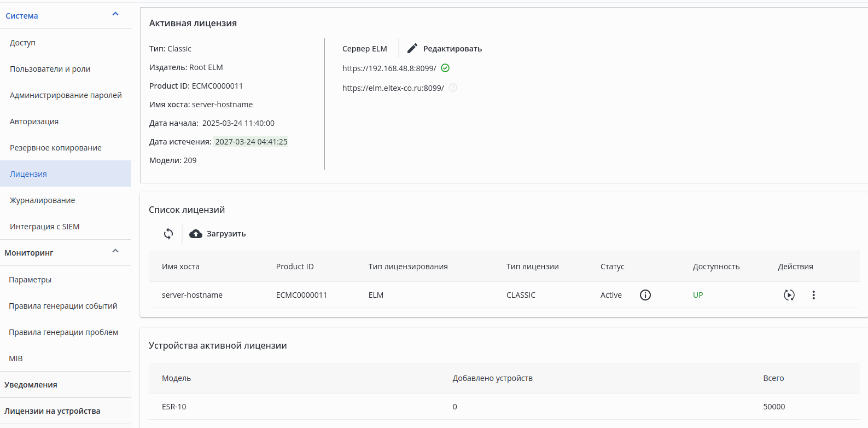
Task: Open Резервное копирование menu item
Action: tap(56, 148)
